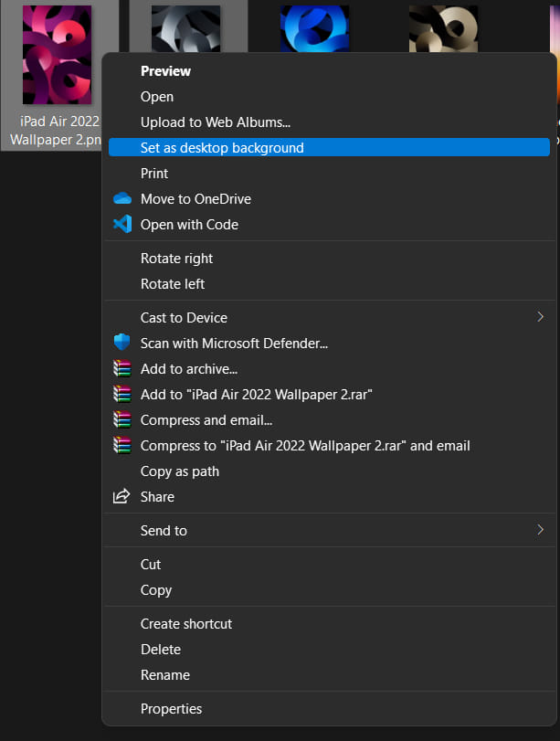Select Compress and email...
Image resolution: width=560 pixels, height=741 pixels.
329,420
